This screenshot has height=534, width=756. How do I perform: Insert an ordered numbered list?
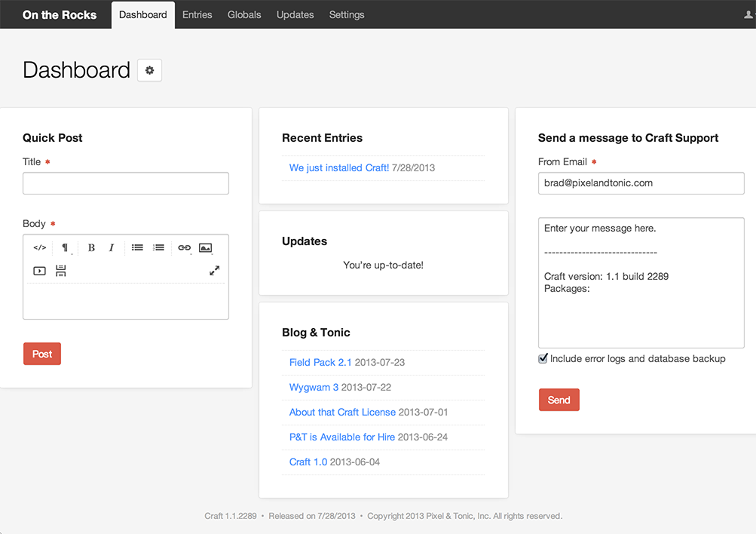pos(158,247)
